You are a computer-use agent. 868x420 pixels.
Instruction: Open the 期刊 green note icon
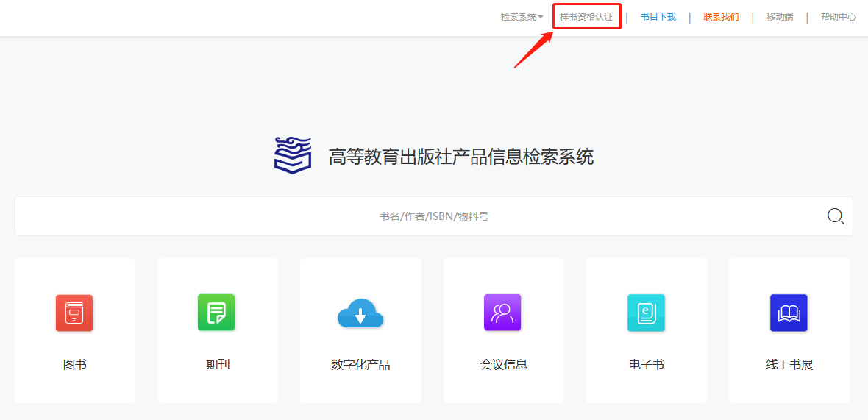[x=216, y=313]
